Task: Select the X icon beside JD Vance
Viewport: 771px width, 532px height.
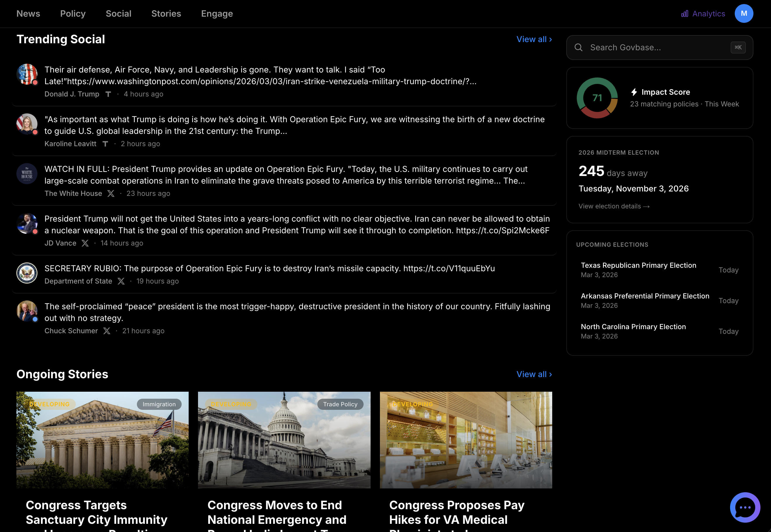Action: (x=85, y=243)
